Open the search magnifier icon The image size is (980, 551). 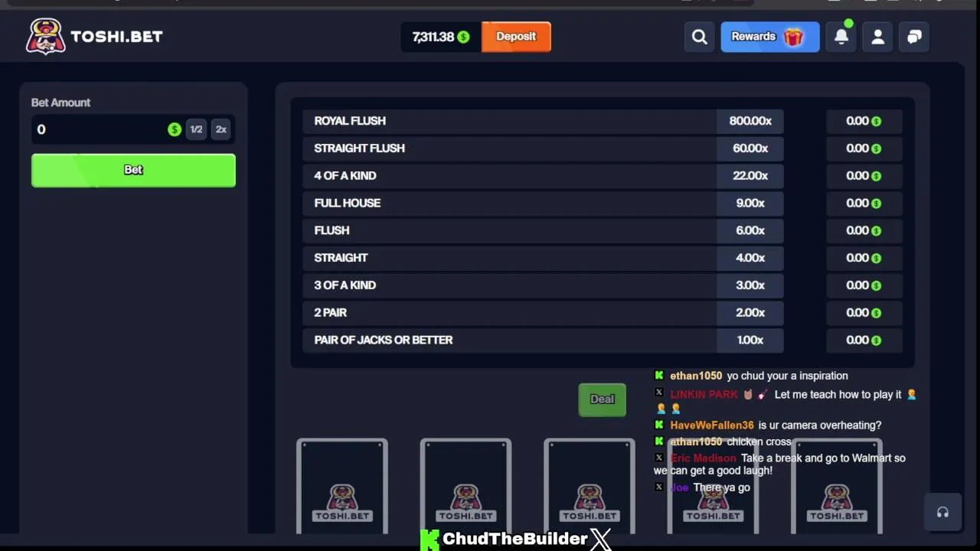click(699, 37)
